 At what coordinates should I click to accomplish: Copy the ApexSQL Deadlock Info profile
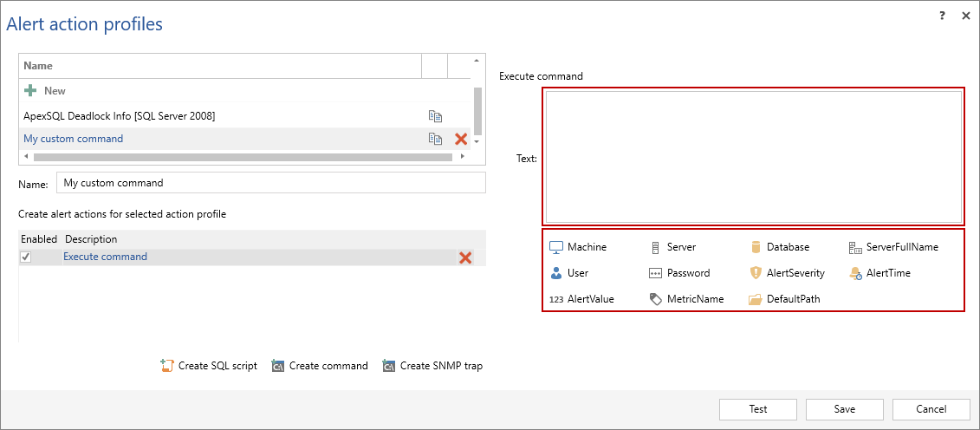tap(435, 115)
